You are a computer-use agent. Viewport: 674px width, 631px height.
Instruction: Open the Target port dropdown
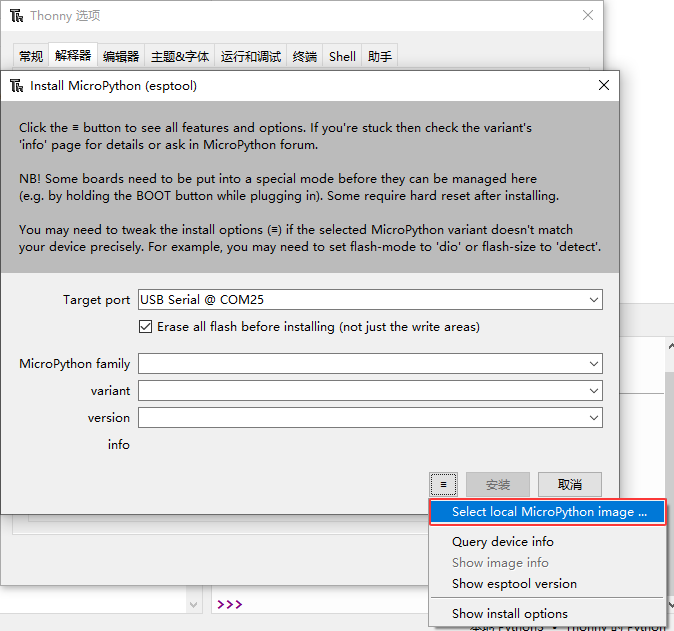click(x=594, y=300)
